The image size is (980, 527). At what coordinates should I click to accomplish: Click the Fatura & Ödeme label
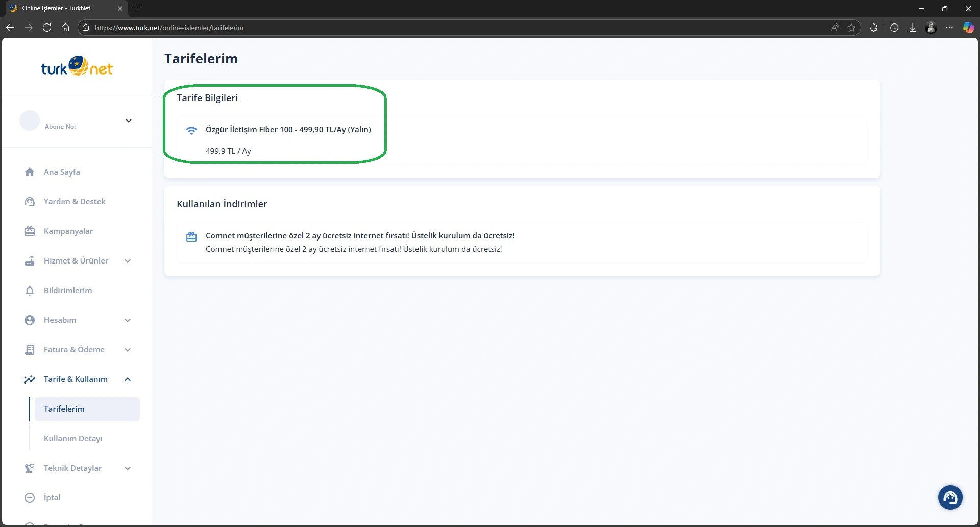point(74,350)
